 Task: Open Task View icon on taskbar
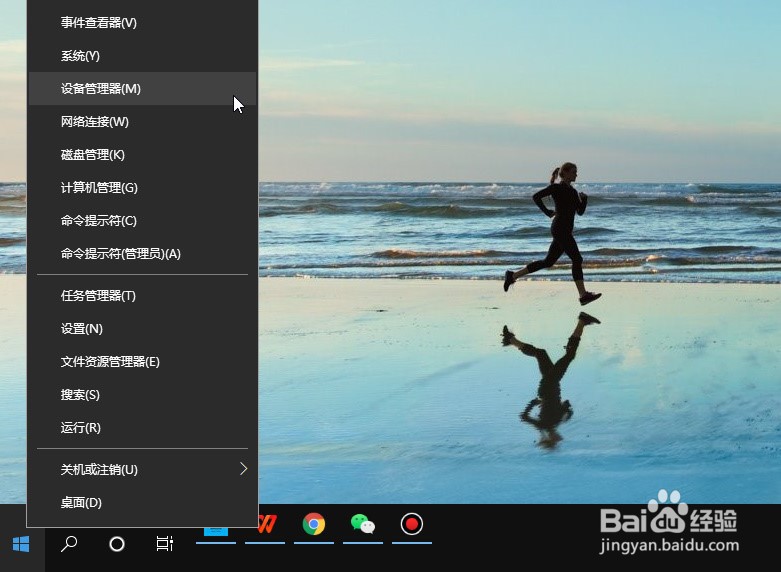click(x=165, y=544)
